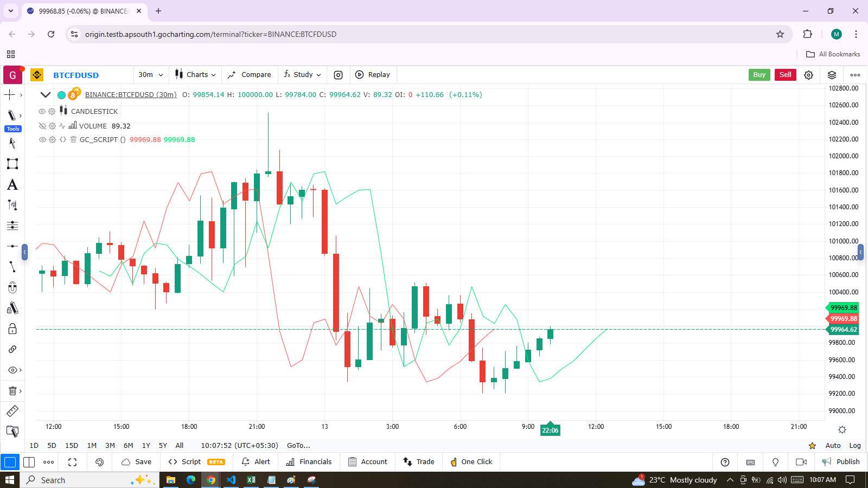Take a chart snapshot with camera icon
This screenshot has width=868, height=488.
coord(338,75)
